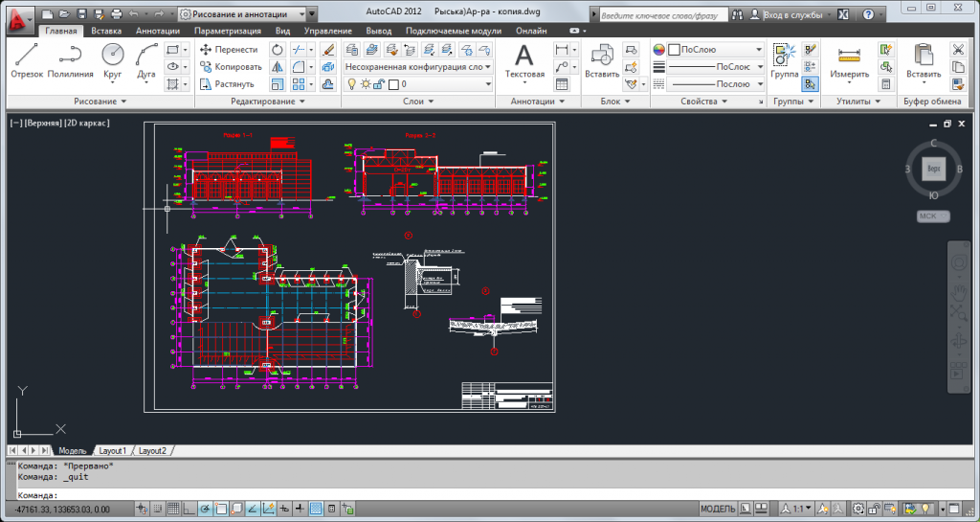The height and width of the screenshot is (522, 980).
Task: Open the layer properties manager icon
Action: pyautogui.click(x=352, y=50)
